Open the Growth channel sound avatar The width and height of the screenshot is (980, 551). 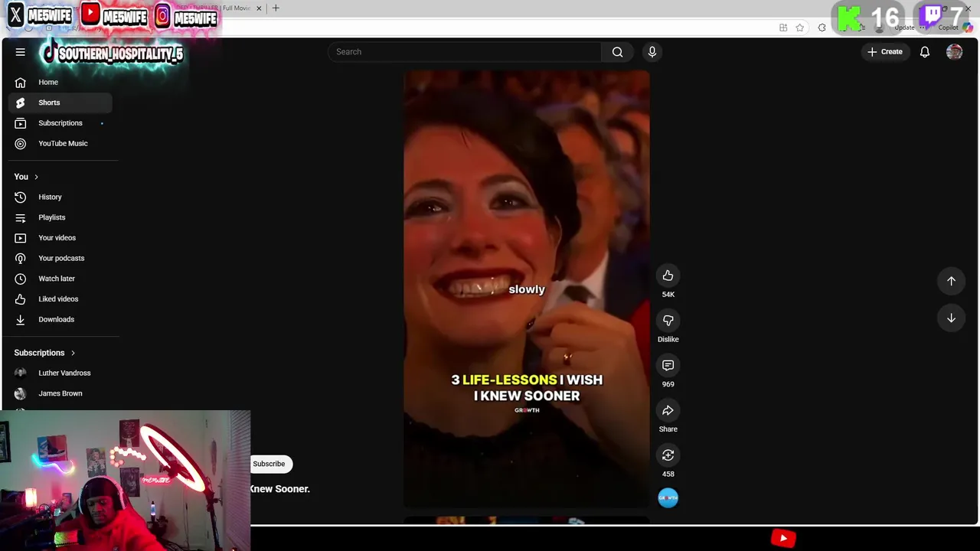(668, 498)
